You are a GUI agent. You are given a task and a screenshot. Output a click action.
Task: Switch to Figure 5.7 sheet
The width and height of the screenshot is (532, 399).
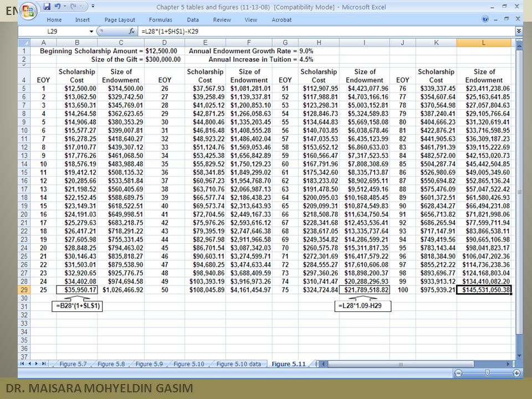click(x=73, y=364)
